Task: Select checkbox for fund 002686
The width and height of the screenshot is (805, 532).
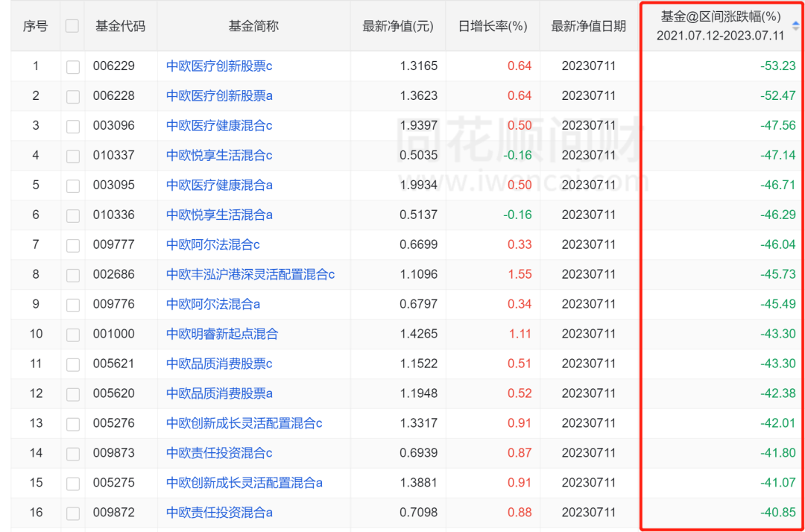Action: click(x=73, y=275)
